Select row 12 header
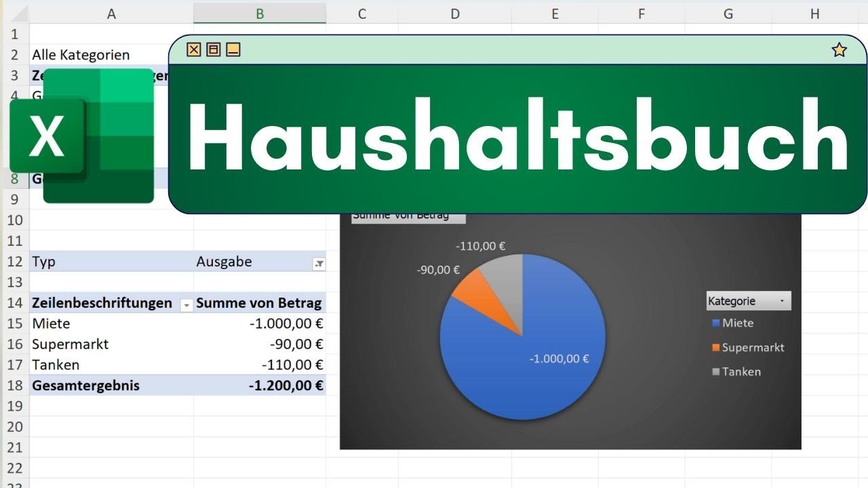868x488 pixels. [x=15, y=262]
